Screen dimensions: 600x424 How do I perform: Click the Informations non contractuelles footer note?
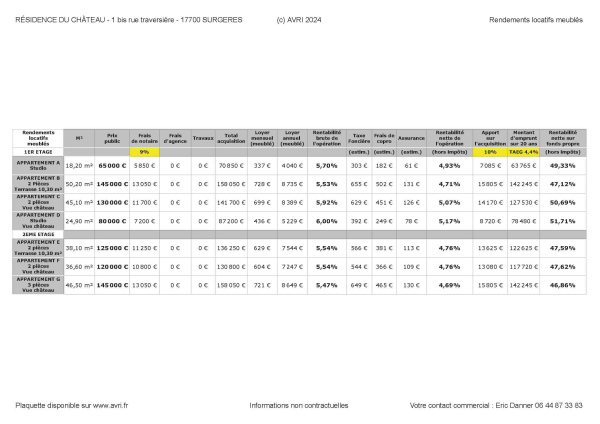pos(298,406)
